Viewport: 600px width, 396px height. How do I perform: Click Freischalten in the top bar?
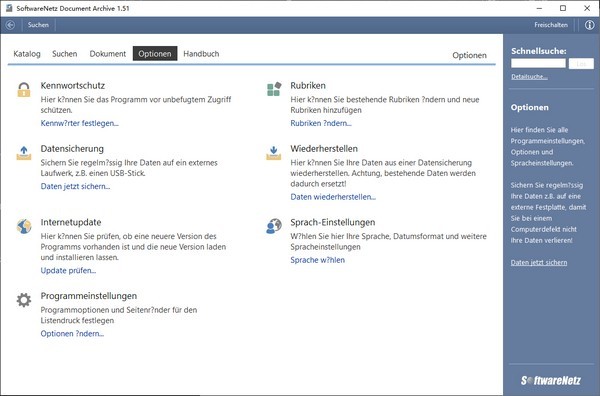(551, 25)
